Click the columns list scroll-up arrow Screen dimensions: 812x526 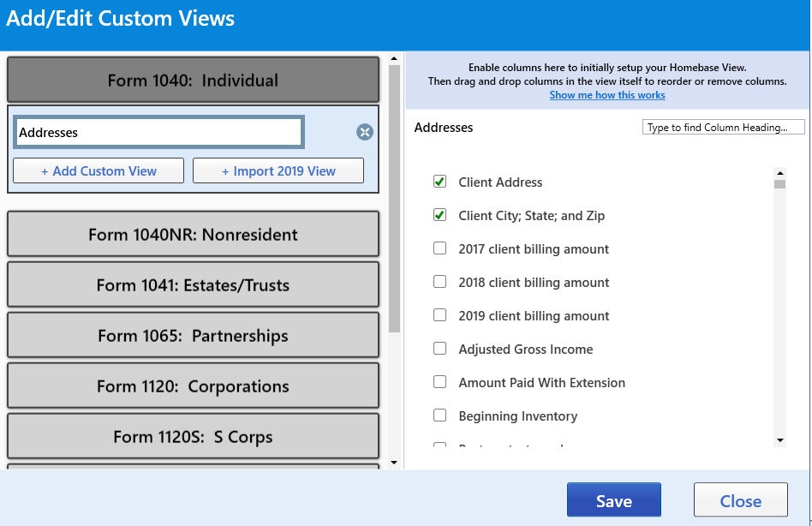click(779, 172)
